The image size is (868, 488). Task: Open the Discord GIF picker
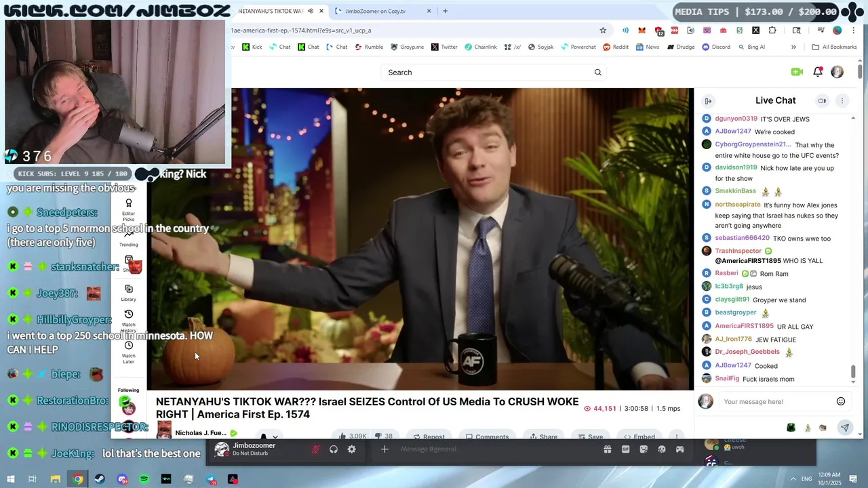pos(625,449)
